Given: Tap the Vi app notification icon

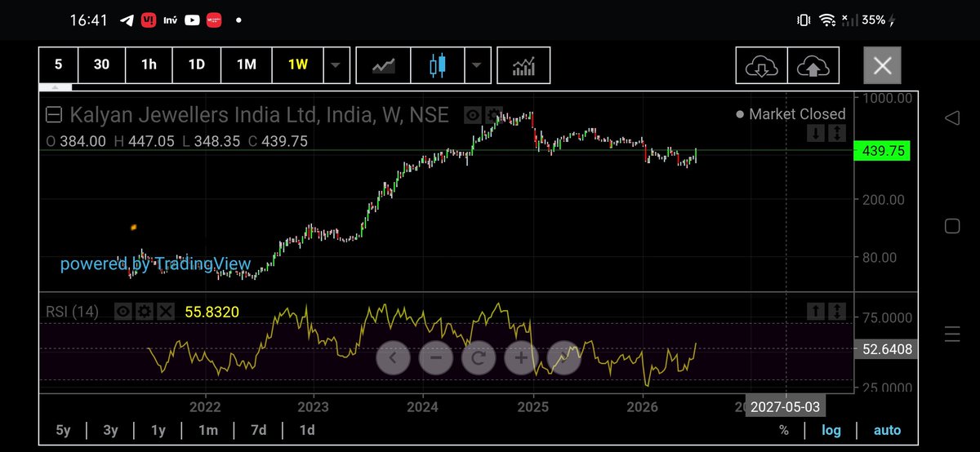Looking at the screenshot, I should 149,20.
